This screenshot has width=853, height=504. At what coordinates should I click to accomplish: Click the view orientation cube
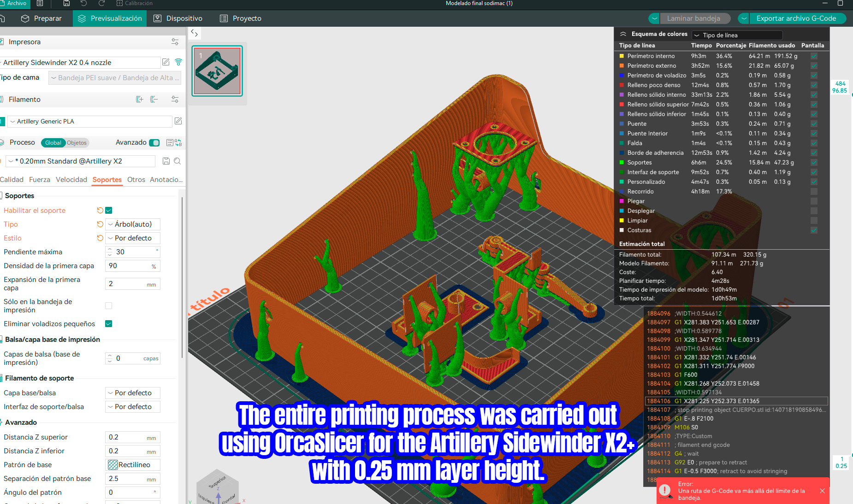pyautogui.click(x=218, y=487)
